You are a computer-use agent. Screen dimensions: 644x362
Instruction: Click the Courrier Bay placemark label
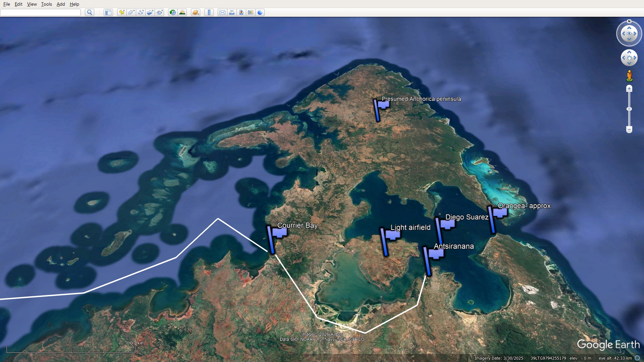click(x=297, y=225)
